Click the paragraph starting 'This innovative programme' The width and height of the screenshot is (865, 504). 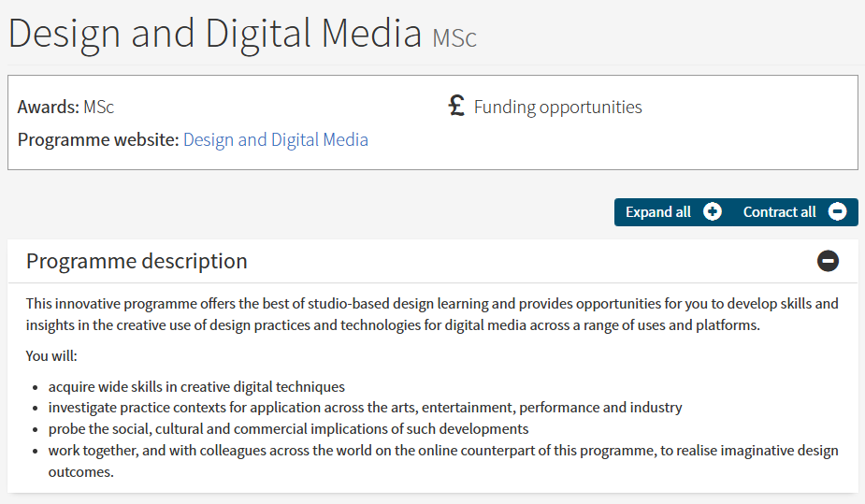[x=432, y=314]
